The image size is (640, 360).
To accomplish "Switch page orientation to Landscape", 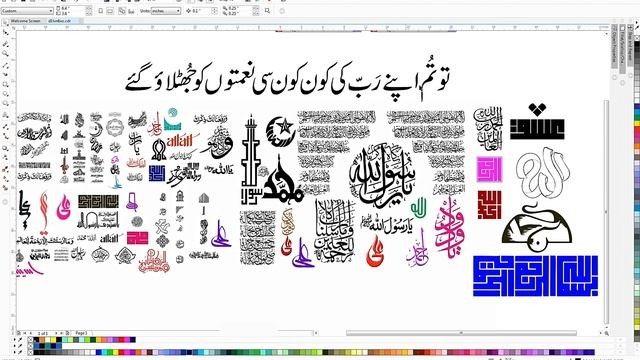I will [x=110, y=11].
